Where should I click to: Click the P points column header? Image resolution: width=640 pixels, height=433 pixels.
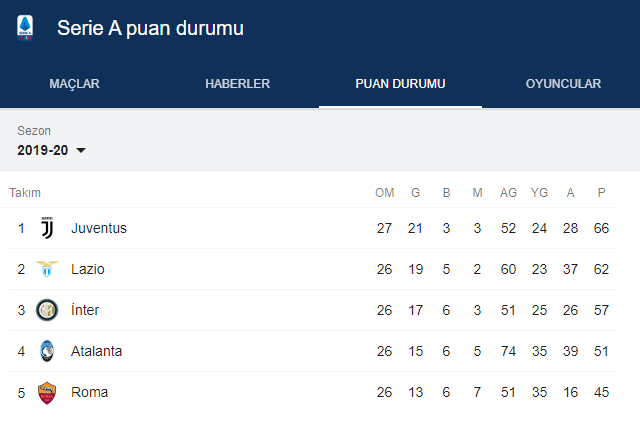(x=601, y=192)
